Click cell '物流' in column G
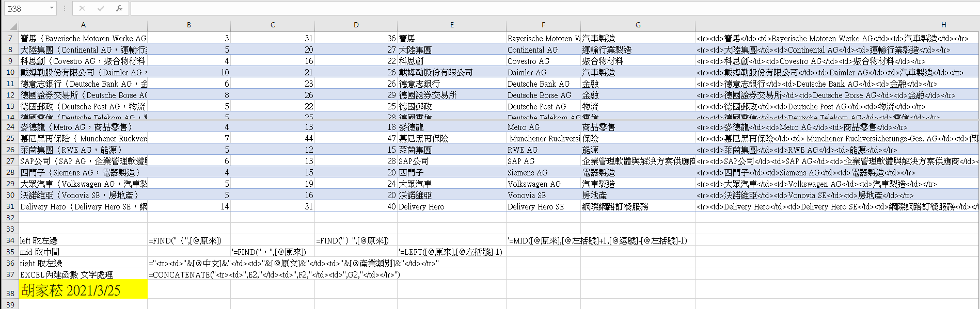The image size is (980, 309). [638, 106]
